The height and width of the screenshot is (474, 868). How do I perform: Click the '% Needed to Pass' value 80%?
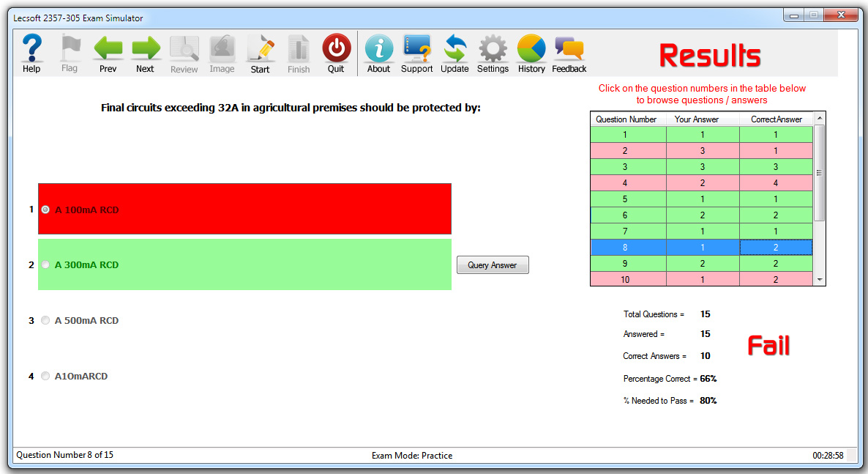pyautogui.click(x=708, y=400)
